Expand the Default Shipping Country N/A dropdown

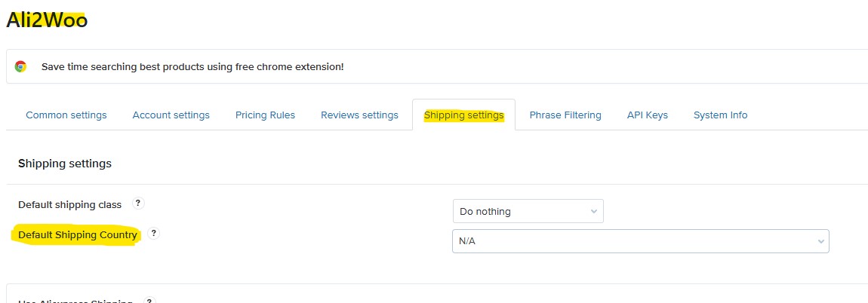tap(640, 241)
